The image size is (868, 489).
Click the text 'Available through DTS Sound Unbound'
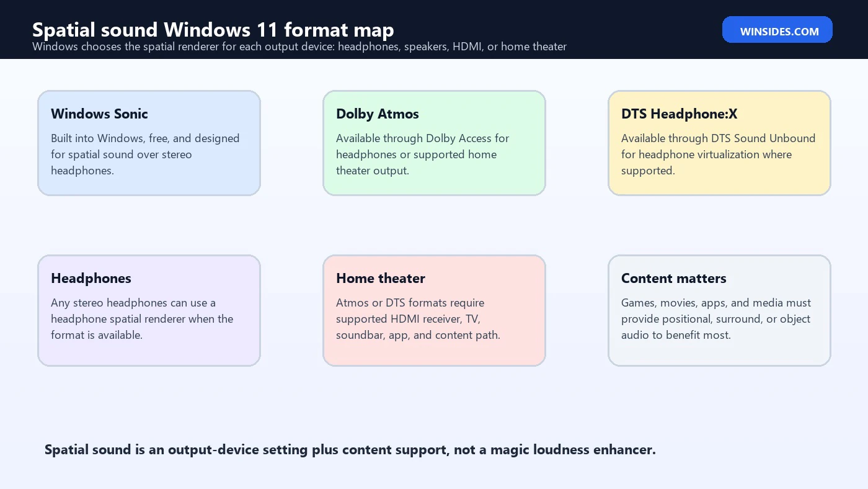718,138
